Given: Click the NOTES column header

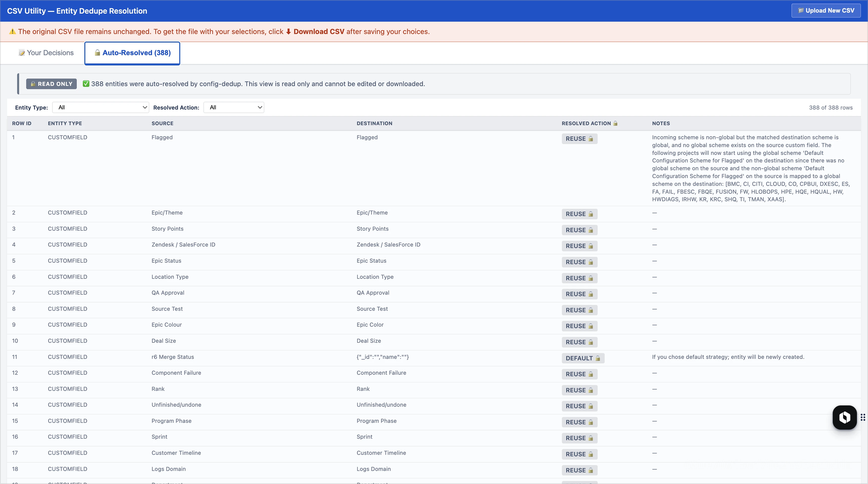Looking at the screenshot, I should click(x=661, y=123).
